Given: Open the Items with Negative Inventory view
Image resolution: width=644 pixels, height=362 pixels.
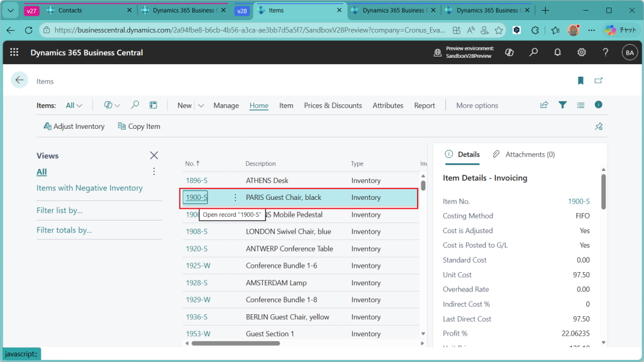Looking at the screenshot, I should pyautogui.click(x=89, y=188).
